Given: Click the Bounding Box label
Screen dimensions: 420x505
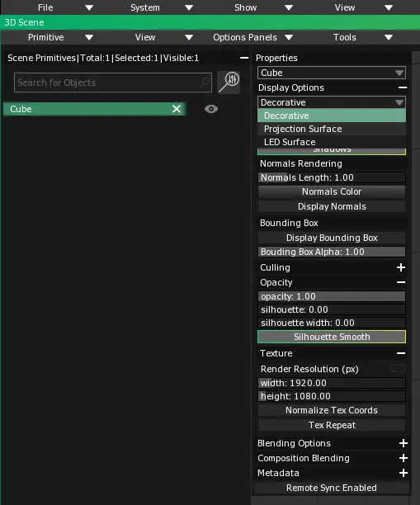Looking at the screenshot, I should pyautogui.click(x=289, y=223).
